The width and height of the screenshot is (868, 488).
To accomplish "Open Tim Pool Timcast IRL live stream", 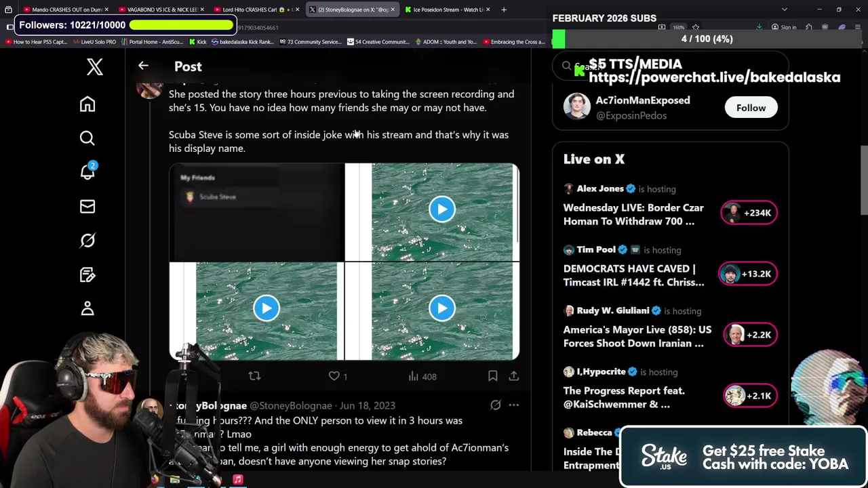I will (x=633, y=275).
